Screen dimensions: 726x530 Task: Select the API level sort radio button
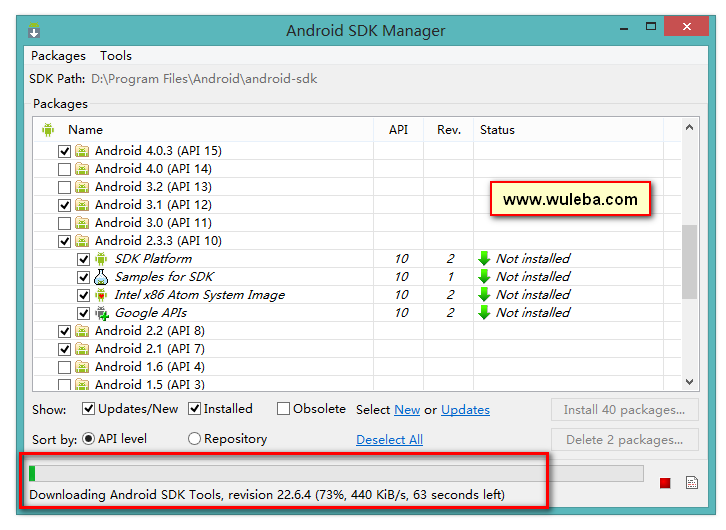point(88,438)
